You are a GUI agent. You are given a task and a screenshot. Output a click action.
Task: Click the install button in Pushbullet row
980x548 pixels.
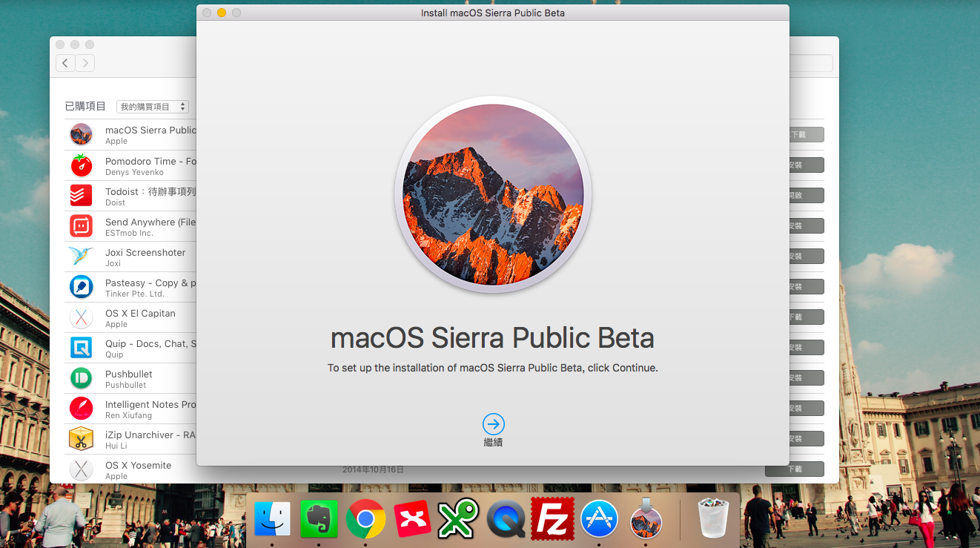tap(807, 378)
